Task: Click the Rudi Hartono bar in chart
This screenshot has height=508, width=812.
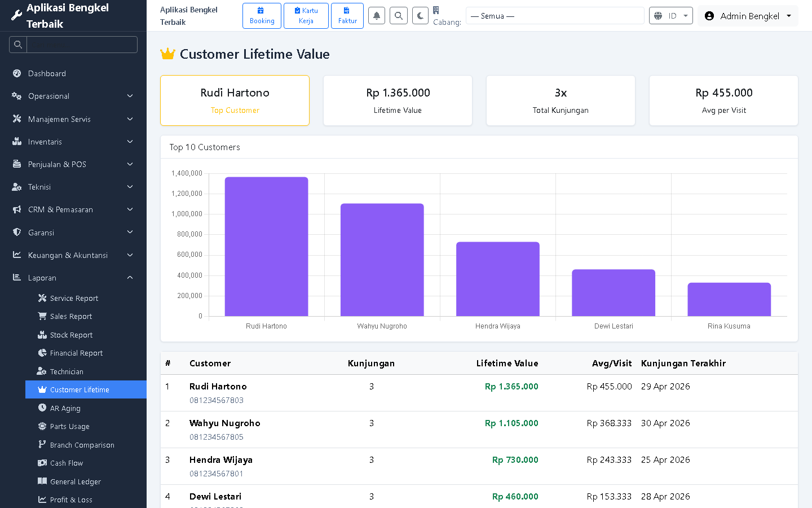Action: (267, 247)
